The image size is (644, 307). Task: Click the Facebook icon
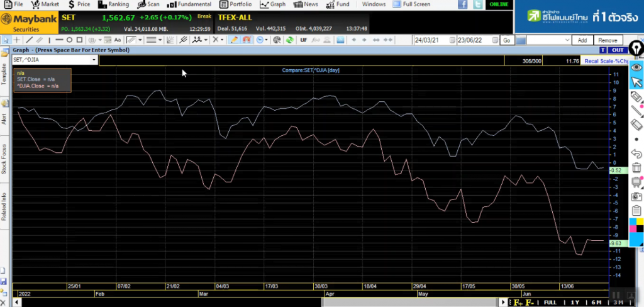point(462,4)
